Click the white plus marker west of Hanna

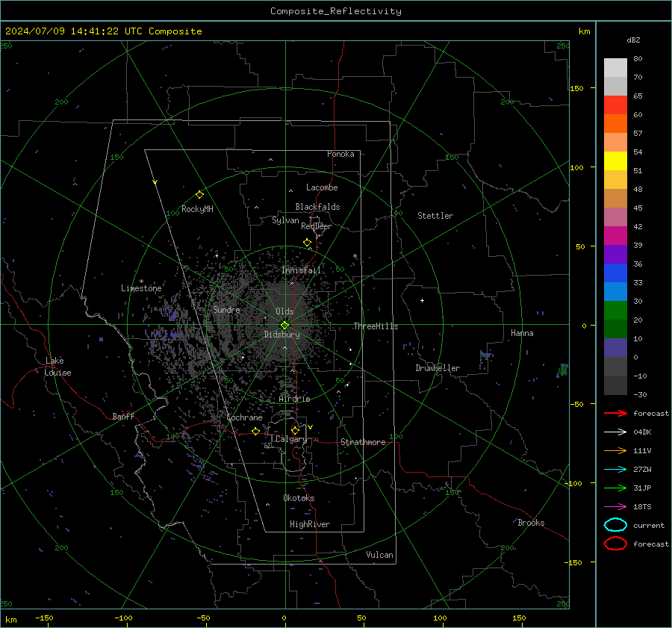pos(422,300)
